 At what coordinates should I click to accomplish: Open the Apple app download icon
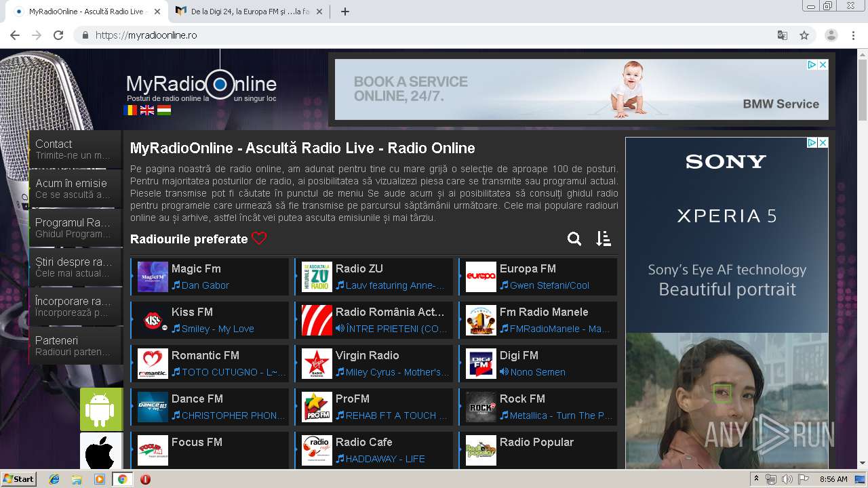click(101, 451)
